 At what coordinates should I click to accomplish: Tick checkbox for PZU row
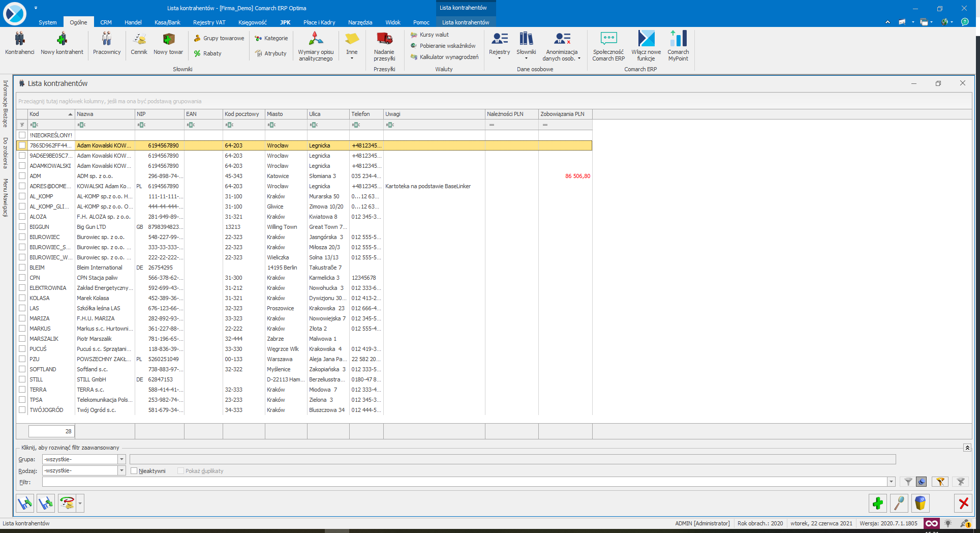(x=22, y=359)
